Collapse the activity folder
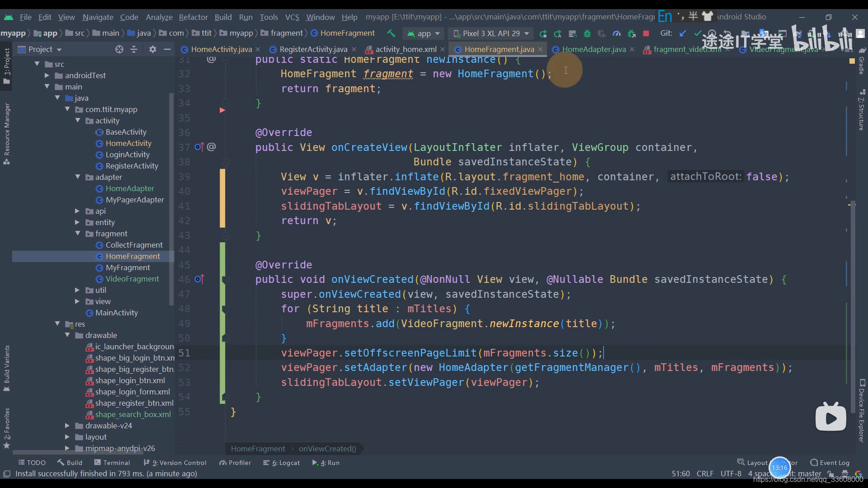This screenshot has width=868, height=488. click(x=78, y=121)
